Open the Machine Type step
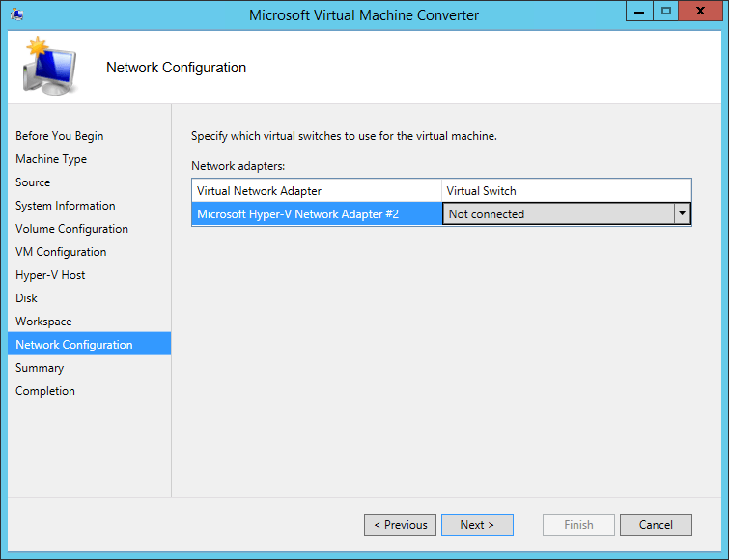The image size is (729, 560). 51,159
